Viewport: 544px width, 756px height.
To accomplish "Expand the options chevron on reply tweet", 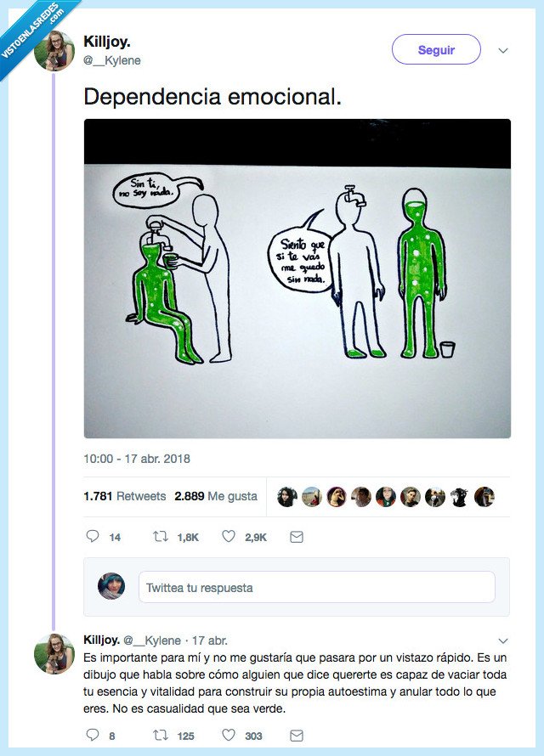I will tap(502, 640).
